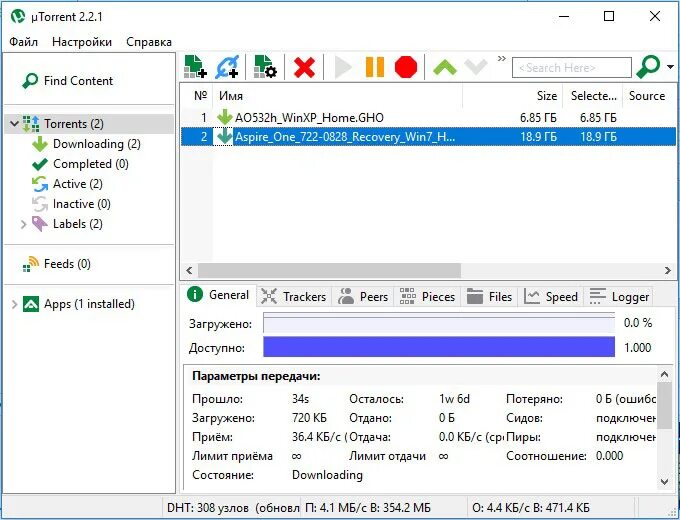Click into the Search Here field

coord(572,68)
